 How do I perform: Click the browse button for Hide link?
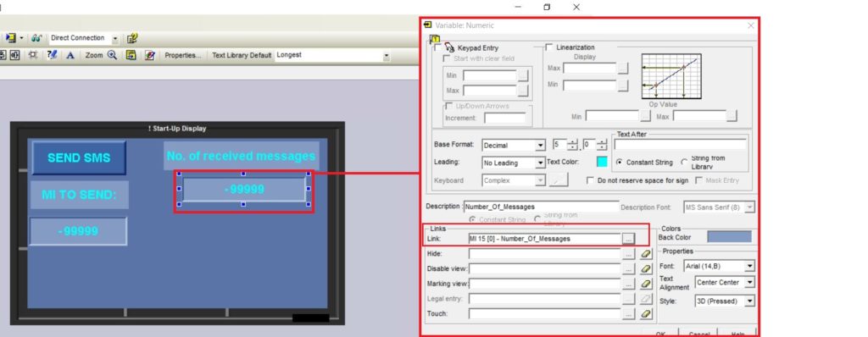coord(628,254)
